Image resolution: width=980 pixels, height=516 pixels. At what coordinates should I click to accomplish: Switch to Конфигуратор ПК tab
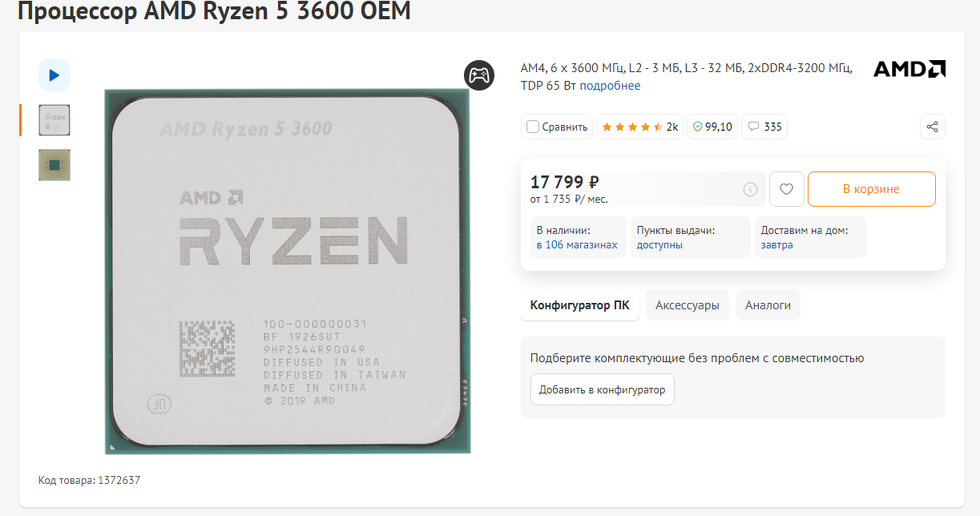click(580, 305)
